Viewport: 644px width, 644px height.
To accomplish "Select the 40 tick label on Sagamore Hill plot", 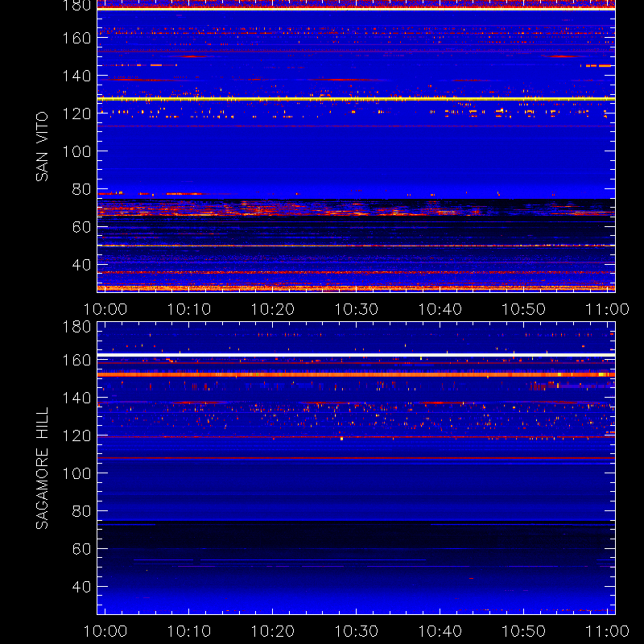I will tap(81, 587).
